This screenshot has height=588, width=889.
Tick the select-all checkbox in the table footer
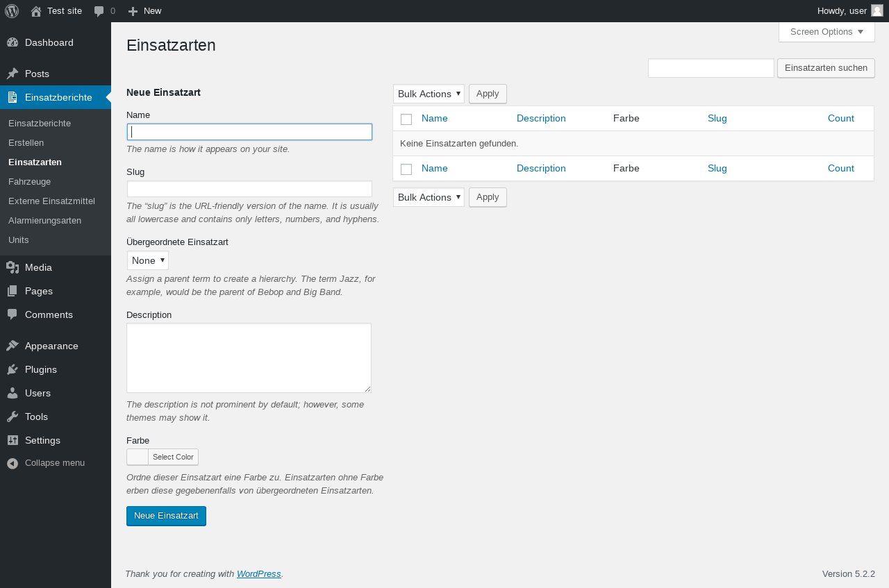click(406, 169)
